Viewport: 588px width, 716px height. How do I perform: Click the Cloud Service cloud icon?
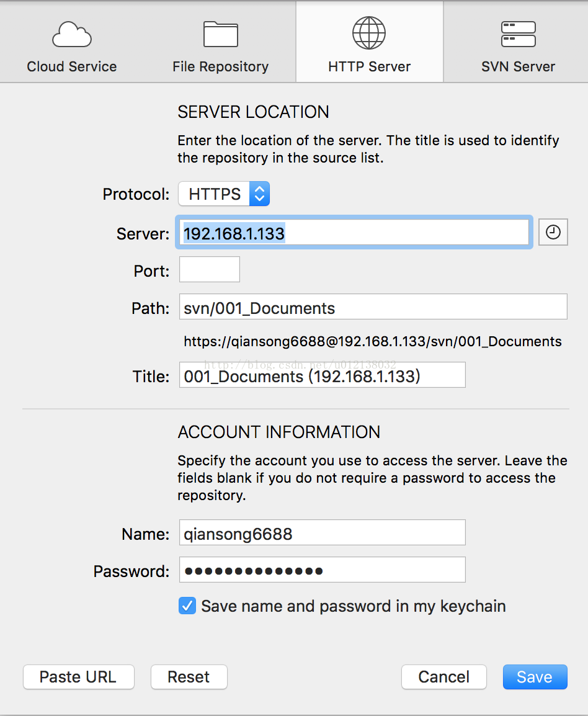[72, 34]
